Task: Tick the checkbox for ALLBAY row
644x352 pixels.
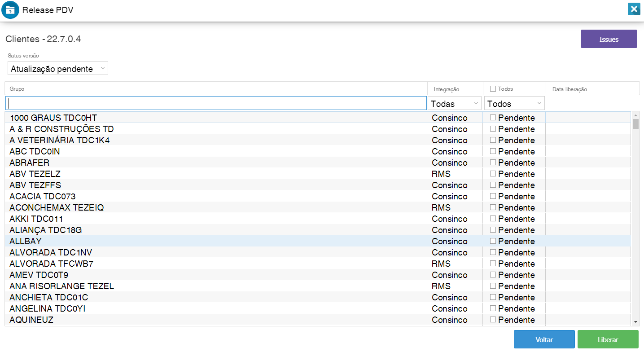Action: pos(493,241)
